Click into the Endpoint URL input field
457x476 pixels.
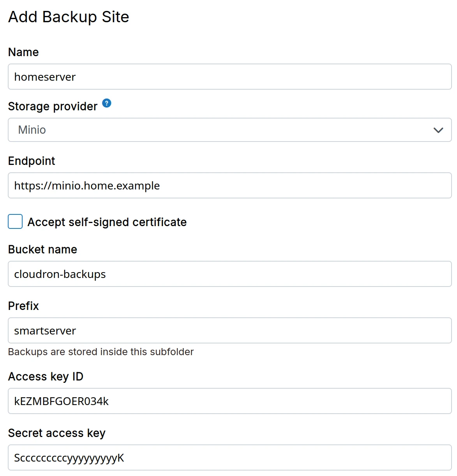click(x=229, y=186)
